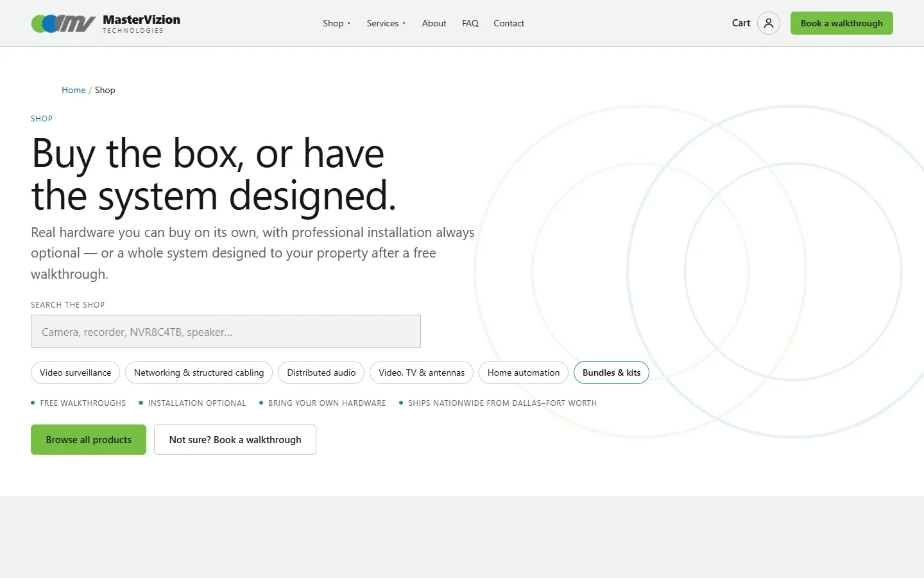This screenshot has width=924, height=578.
Task: Click SHIPS NATIONWIDE FROM DALLAS–FORT WORTH text
Action: point(502,403)
